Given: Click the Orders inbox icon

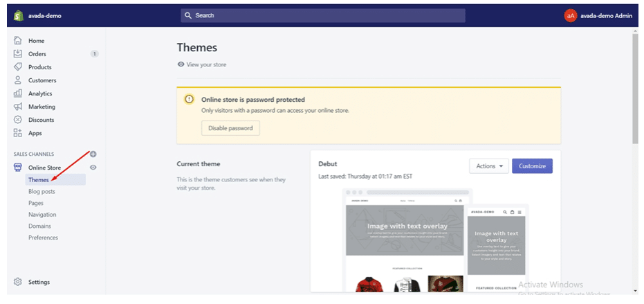Looking at the screenshot, I should [18, 53].
